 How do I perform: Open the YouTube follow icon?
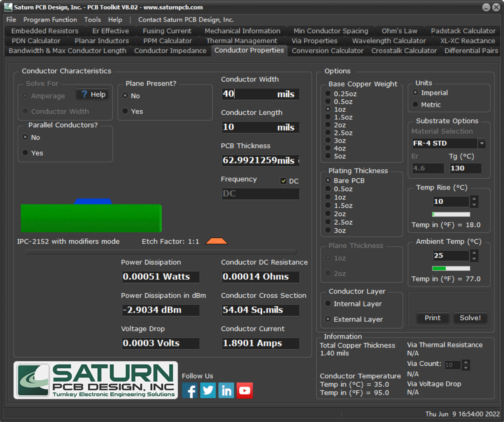pos(245,390)
